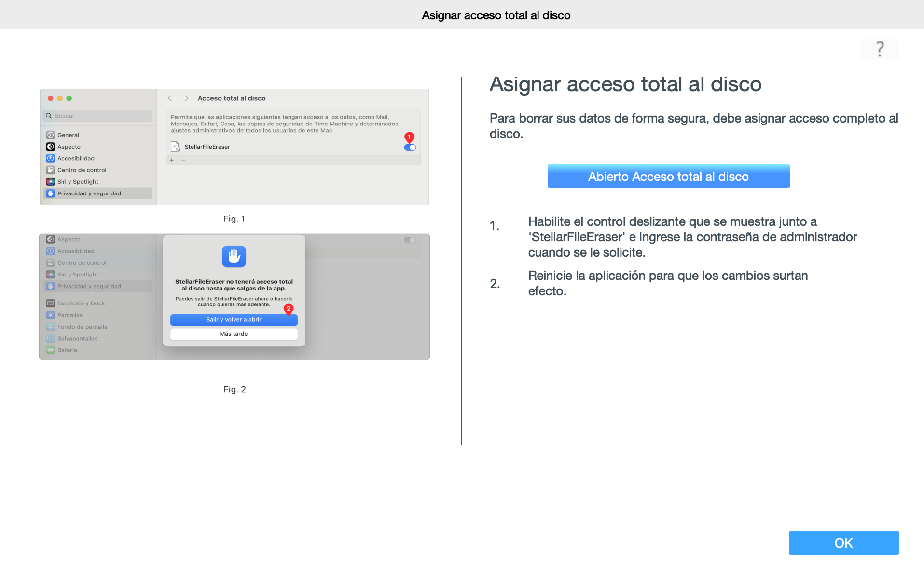Click instruction step 2 'Reinicie la aplicación'
Screen dimensions: 924x579
coord(668,283)
